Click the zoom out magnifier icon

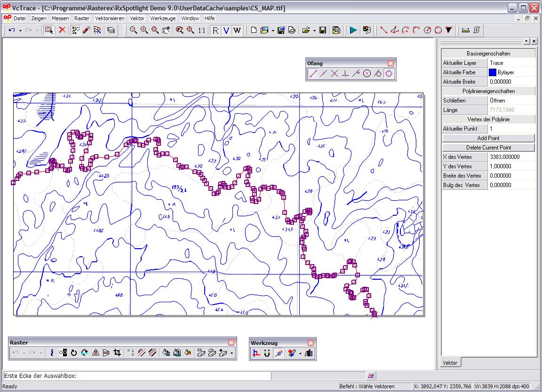click(x=134, y=30)
